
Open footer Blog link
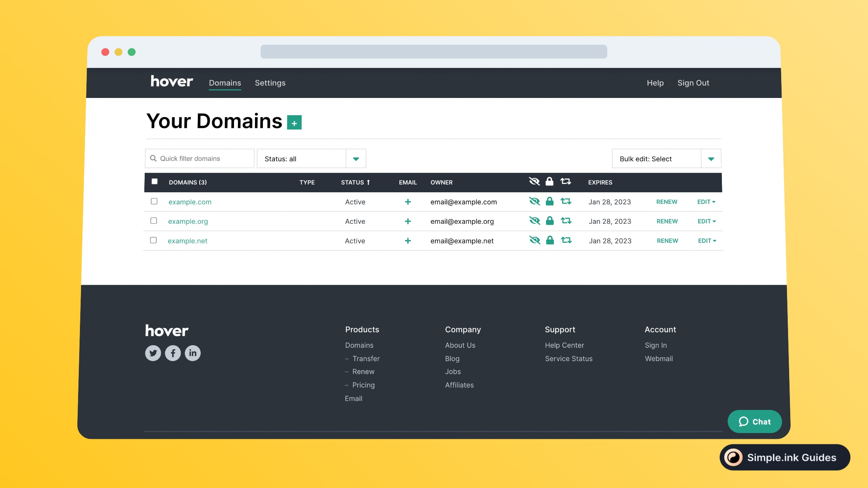point(452,359)
